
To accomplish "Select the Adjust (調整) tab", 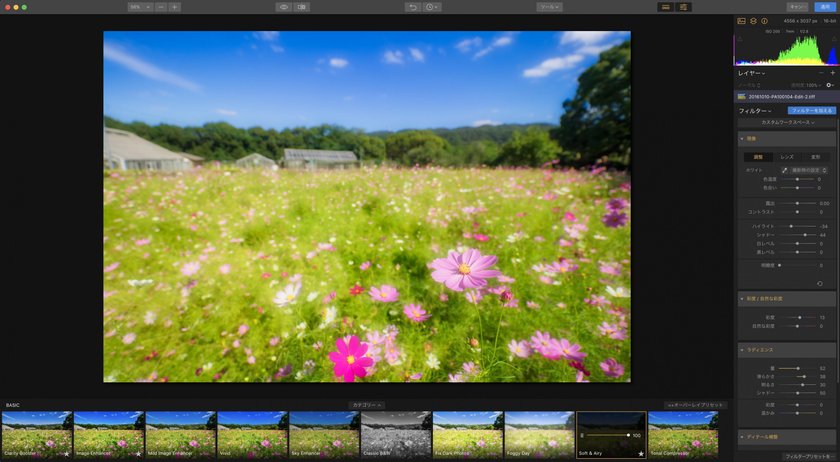I will coord(758,158).
